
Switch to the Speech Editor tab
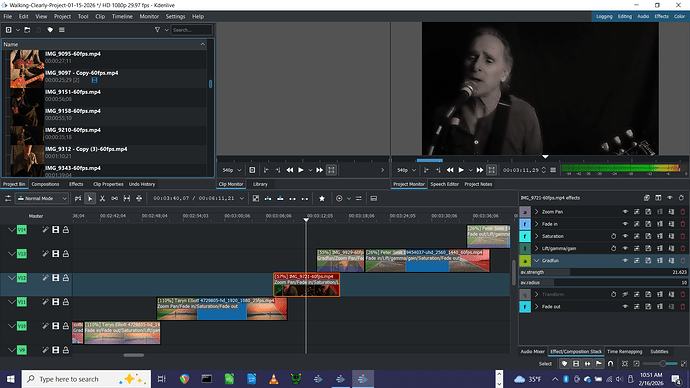(x=444, y=184)
